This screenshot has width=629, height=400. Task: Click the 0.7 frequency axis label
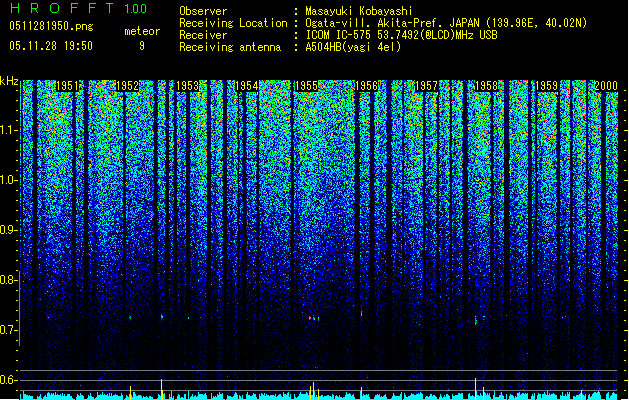pos(9,330)
